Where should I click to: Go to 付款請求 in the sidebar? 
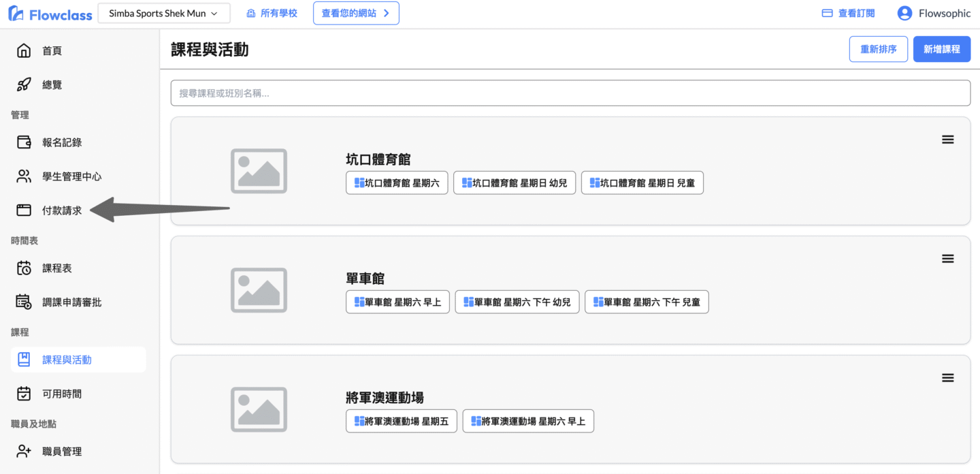(x=62, y=210)
